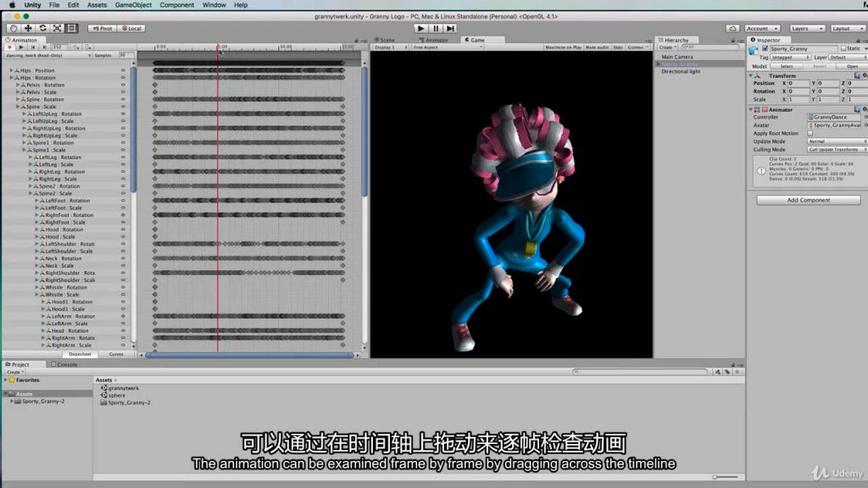This screenshot has width=868, height=488.
Task: Select the sphere asset
Action: tap(113, 396)
